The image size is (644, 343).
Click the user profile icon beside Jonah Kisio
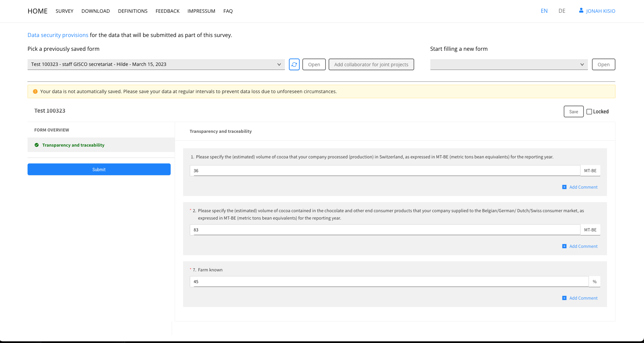581,11
